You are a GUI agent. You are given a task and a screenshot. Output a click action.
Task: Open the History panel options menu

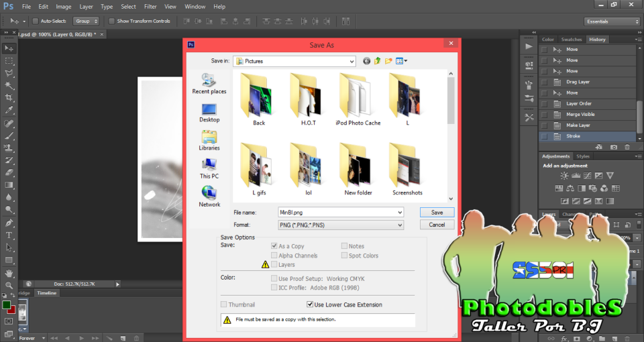[x=638, y=40]
